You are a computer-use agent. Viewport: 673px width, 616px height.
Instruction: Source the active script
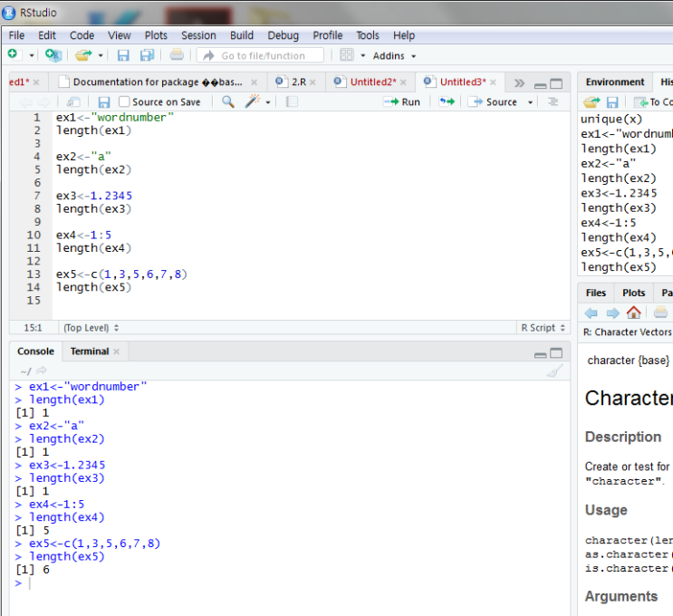(x=493, y=102)
